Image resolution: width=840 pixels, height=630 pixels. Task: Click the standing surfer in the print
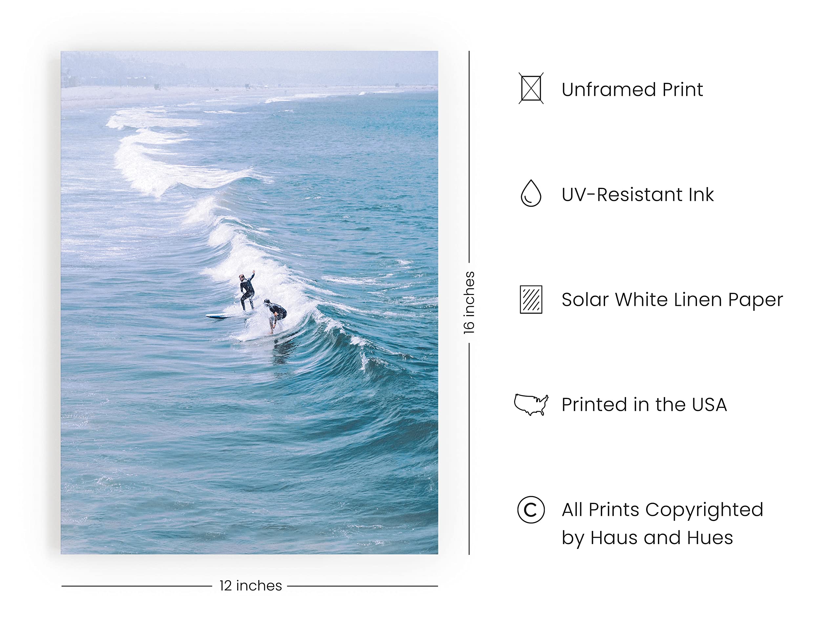pos(247,291)
